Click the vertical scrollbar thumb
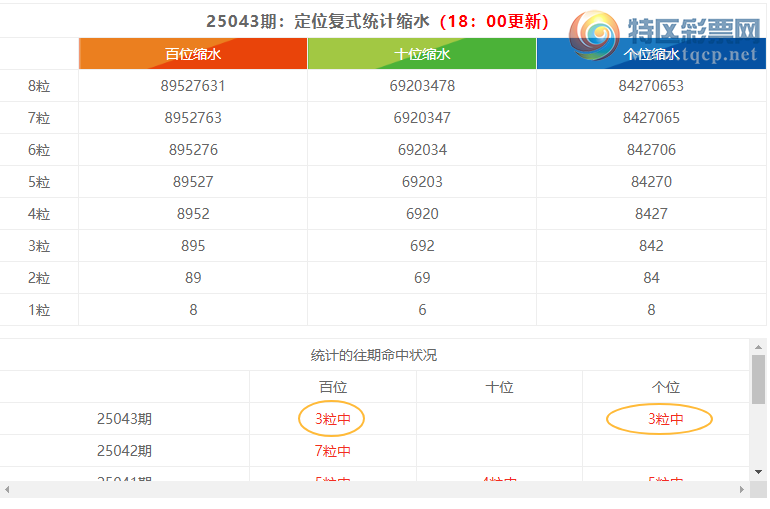The width and height of the screenshot is (770, 509). click(x=758, y=379)
